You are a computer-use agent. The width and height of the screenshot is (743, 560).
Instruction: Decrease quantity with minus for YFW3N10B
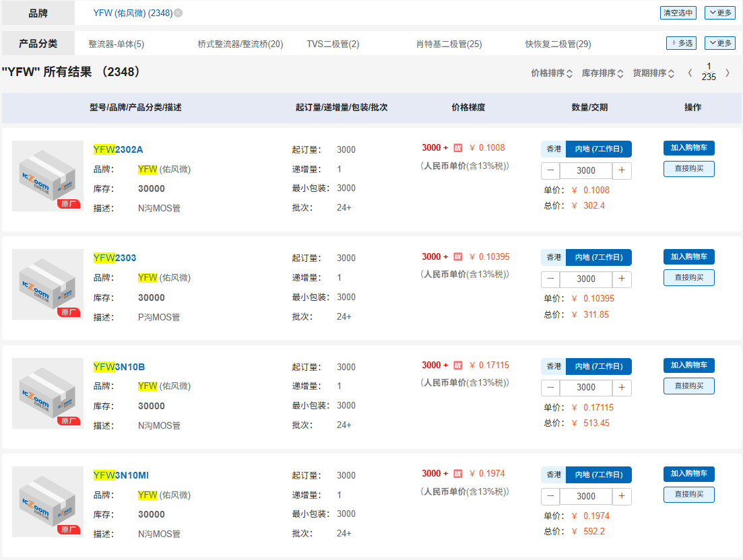(550, 387)
